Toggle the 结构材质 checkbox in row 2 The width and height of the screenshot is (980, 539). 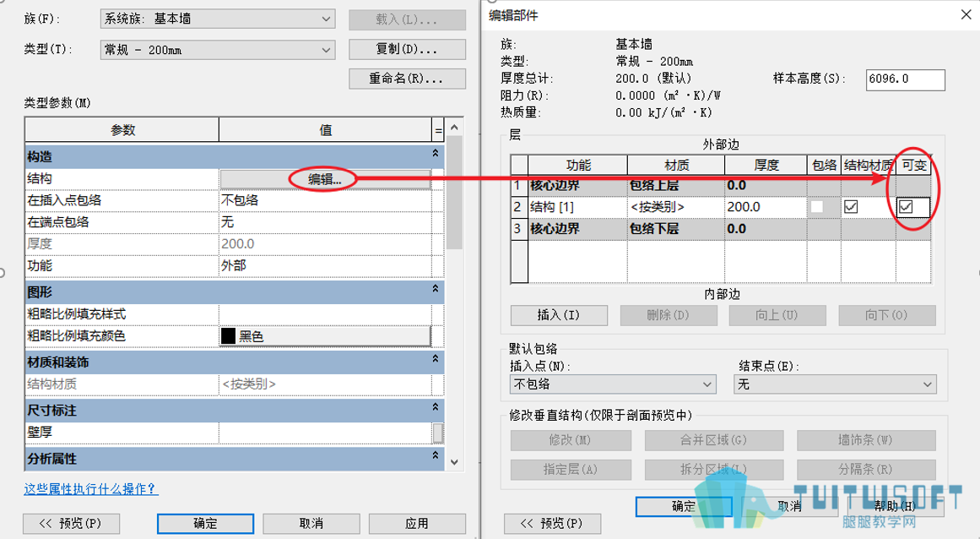[x=851, y=207]
